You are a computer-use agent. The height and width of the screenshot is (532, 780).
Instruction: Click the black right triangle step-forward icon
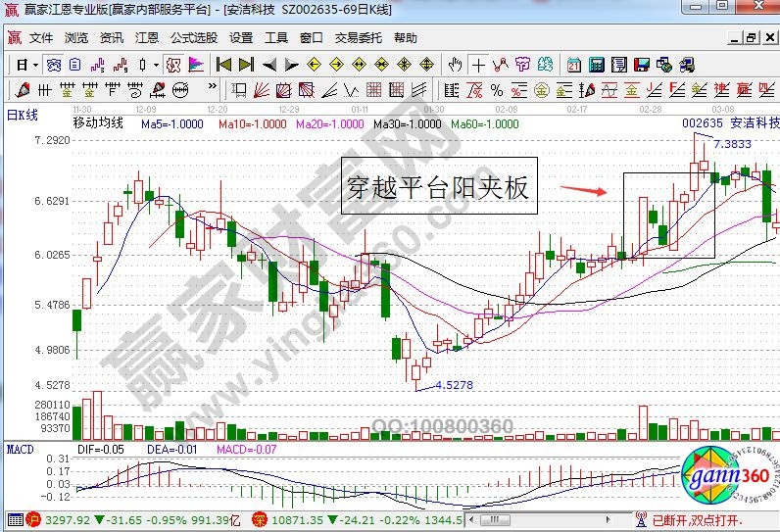coord(290,65)
